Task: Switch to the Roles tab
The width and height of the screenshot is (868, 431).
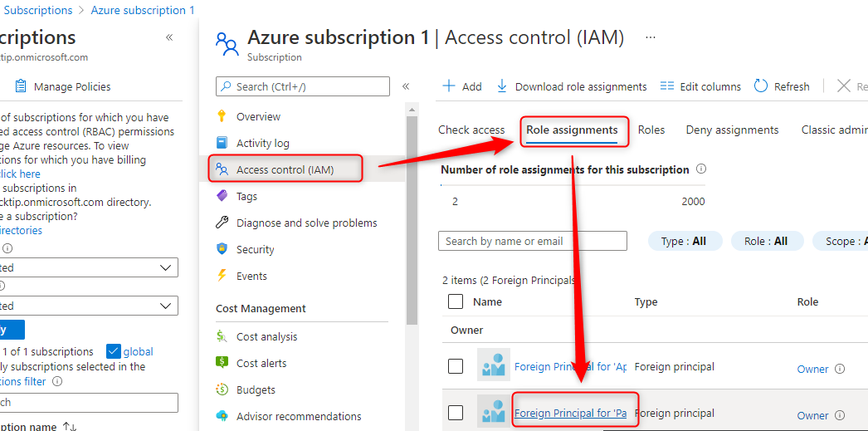Action: [x=651, y=130]
